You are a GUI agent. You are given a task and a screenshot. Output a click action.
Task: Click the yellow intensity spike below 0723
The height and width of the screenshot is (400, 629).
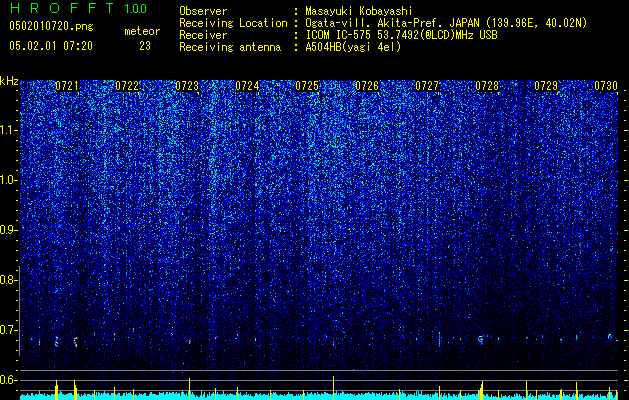pos(189,387)
